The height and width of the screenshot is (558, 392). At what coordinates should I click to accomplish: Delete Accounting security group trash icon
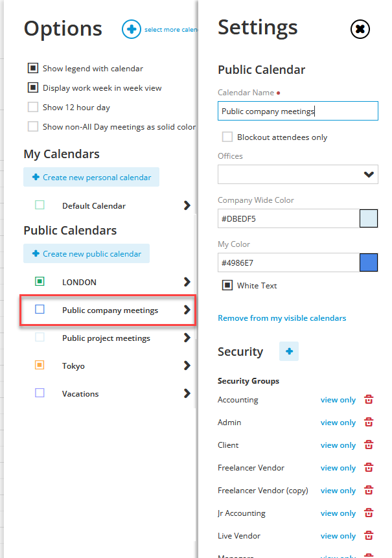[x=369, y=400]
